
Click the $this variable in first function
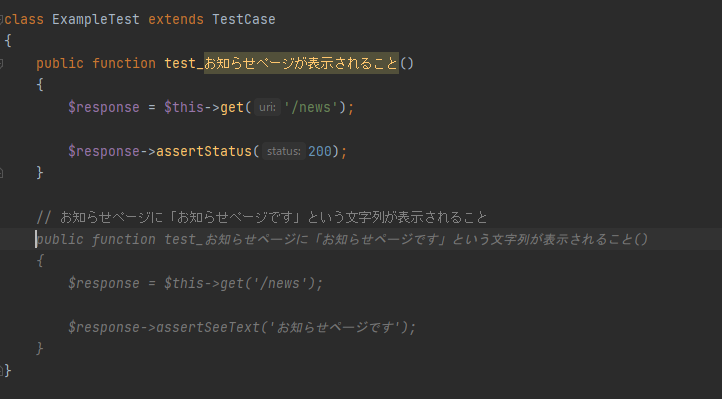(x=184, y=107)
